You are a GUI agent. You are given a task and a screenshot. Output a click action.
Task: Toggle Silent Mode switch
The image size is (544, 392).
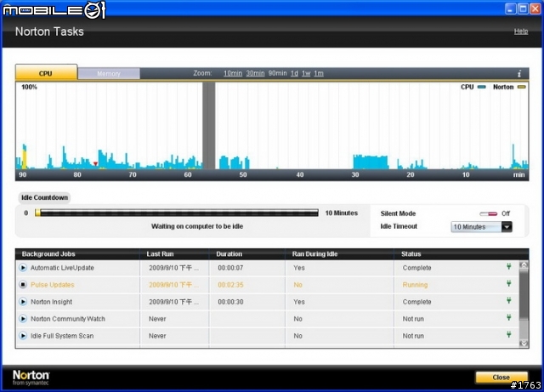point(489,214)
